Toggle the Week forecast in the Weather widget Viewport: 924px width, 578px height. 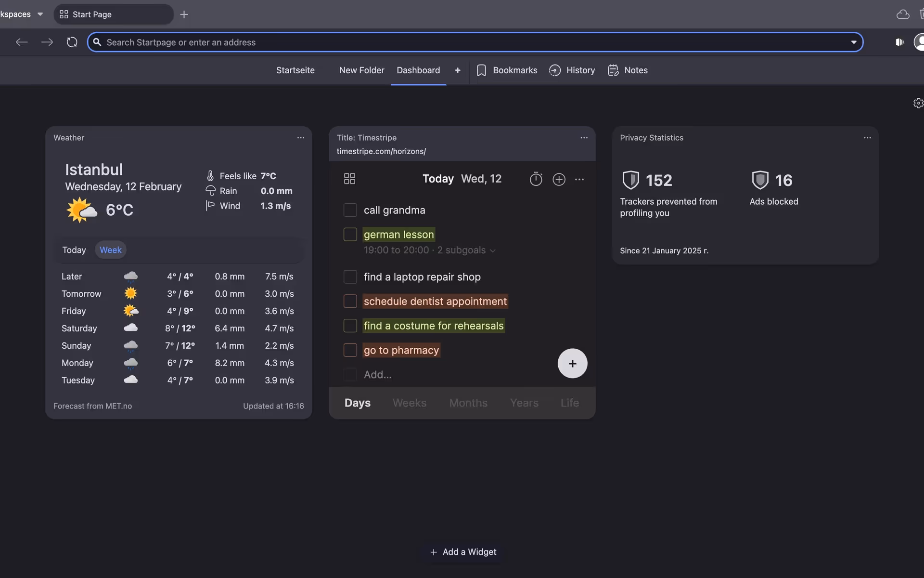tap(110, 250)
